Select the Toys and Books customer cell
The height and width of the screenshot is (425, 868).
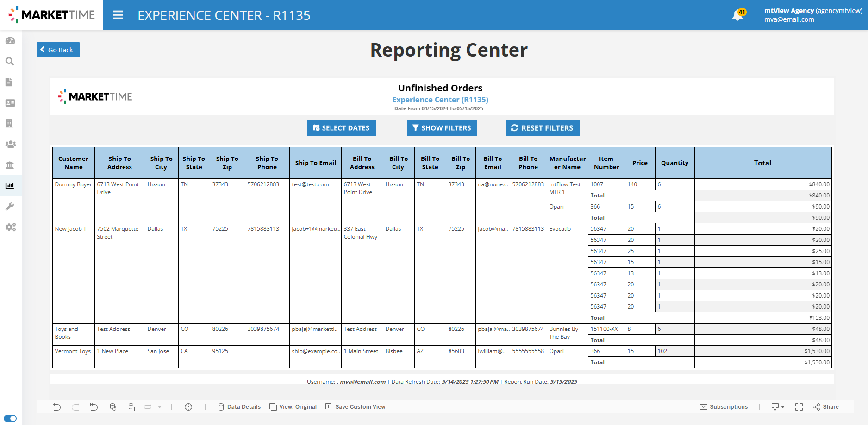pyautogui.click(x=74, y=334)
